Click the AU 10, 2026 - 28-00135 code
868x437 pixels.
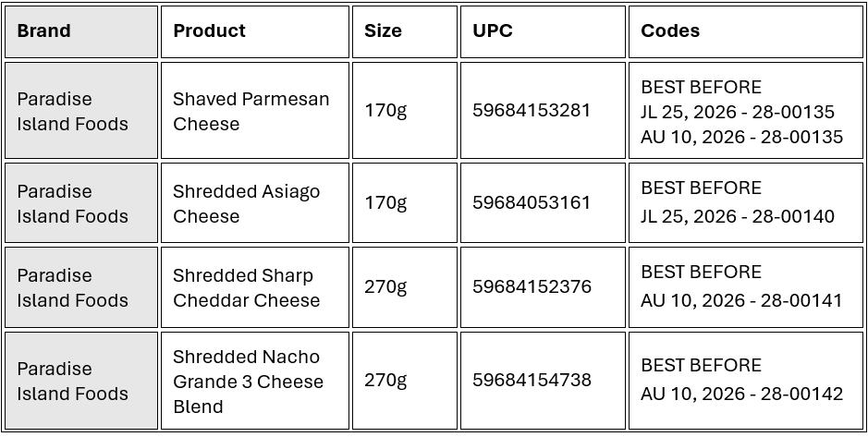pyautogui.click(x=741, y=137)
